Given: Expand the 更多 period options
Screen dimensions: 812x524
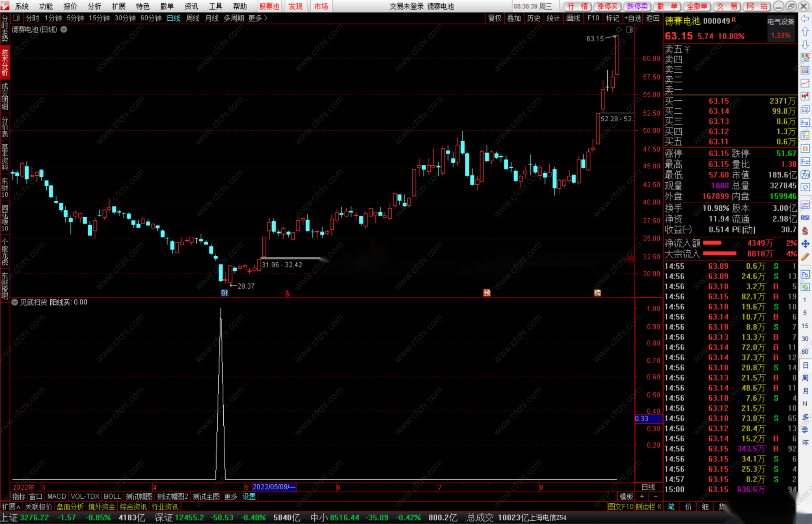Looking at the screenshot, I should pos(258,18).
